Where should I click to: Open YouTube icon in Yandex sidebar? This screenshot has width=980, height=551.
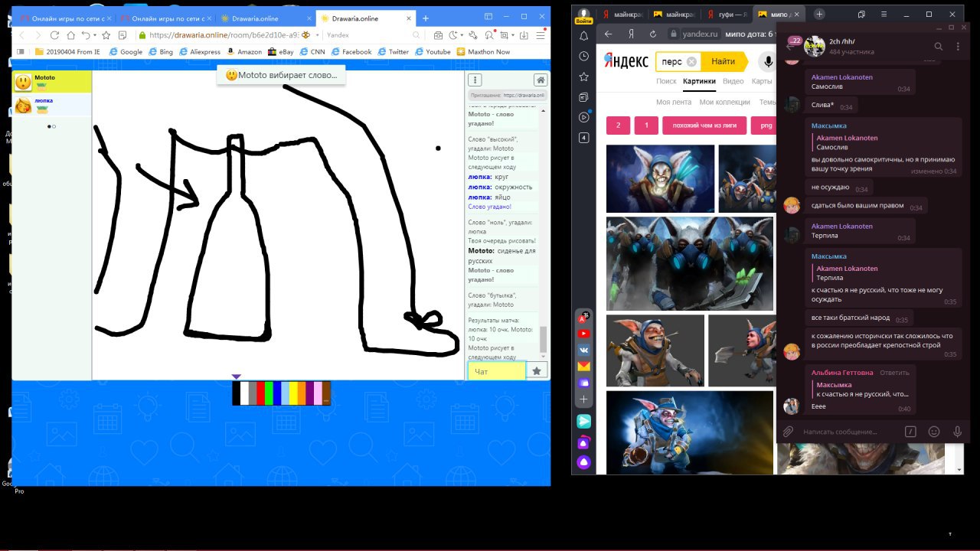[x=583, y=334]
